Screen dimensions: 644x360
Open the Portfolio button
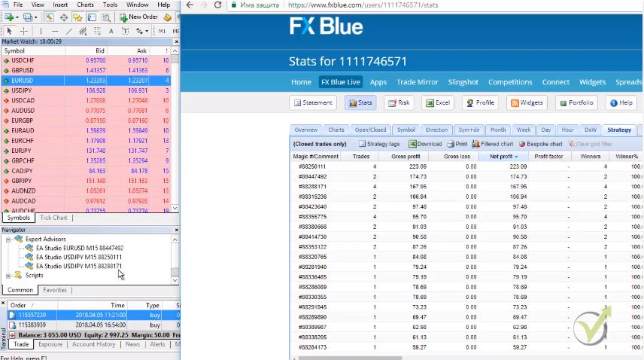coord(576,102)
